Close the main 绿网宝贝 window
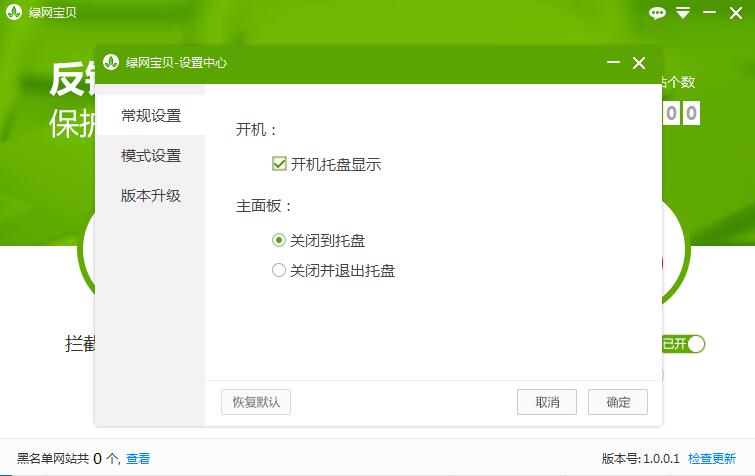Image resolution: width=755 pixels, height=476 pixels. coord(736,13)
